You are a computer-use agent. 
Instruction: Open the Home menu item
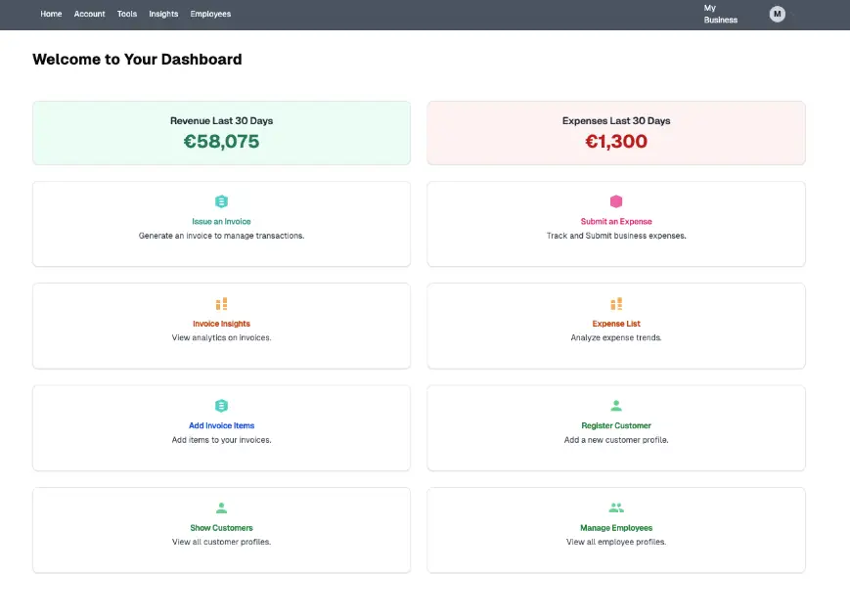click(51, 14)
